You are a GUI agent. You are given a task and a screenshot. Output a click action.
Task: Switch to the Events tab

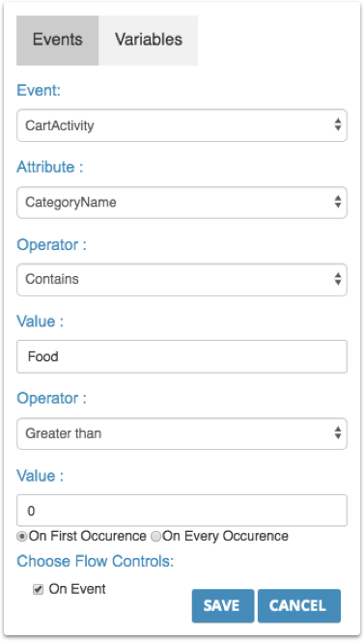57,41
